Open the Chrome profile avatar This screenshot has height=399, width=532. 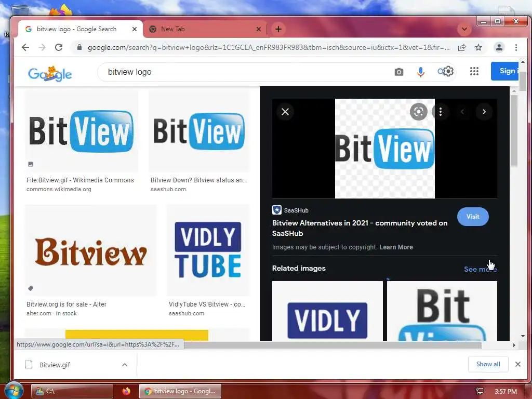coord(499,47)
